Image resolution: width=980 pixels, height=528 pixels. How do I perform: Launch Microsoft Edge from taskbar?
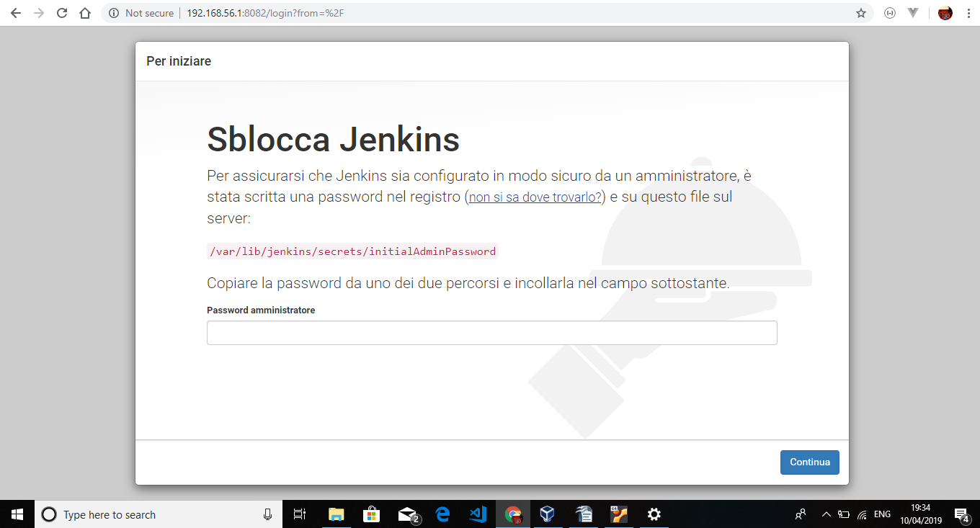click(442, 514)
